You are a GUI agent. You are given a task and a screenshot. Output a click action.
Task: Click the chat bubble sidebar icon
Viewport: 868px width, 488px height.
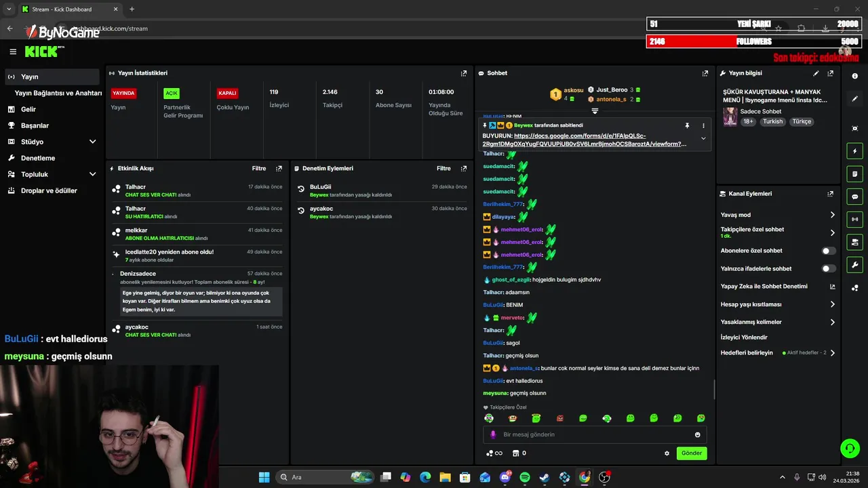855,197
